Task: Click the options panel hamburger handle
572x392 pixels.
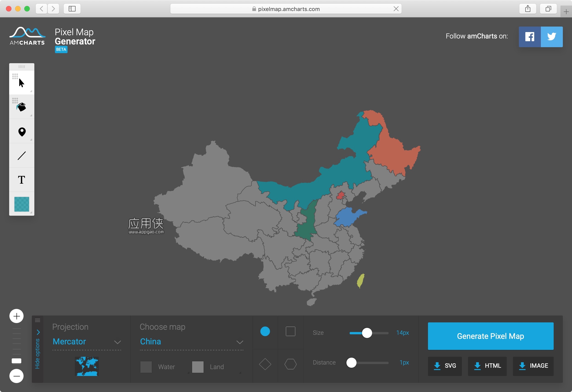Action: (x=37, y=320)
